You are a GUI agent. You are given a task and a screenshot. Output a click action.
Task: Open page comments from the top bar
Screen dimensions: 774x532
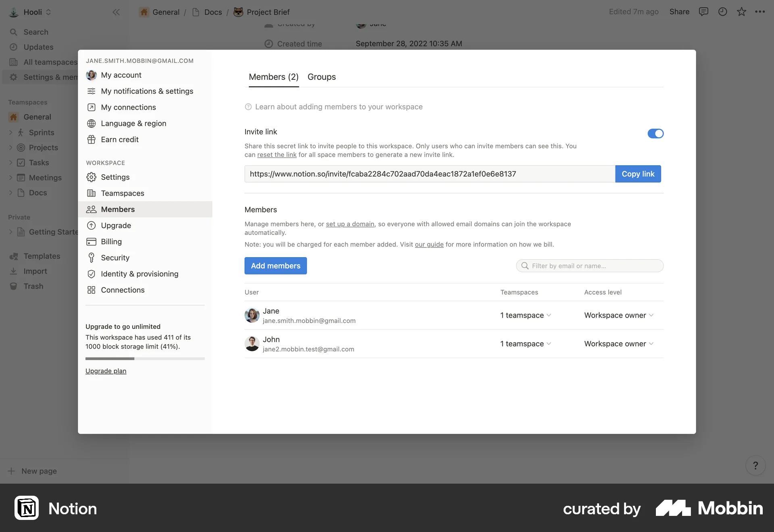tap(704, 12)
